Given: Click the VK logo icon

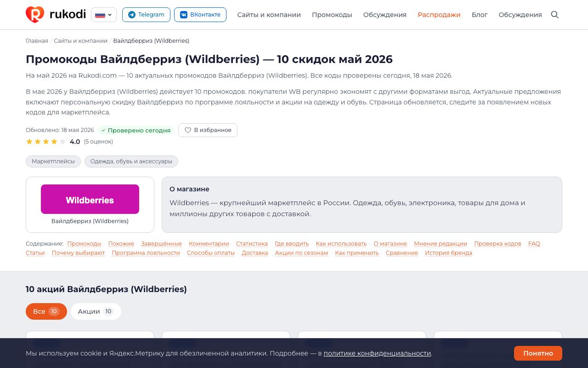Looking at the screenshot, I should (x=184, y=15).
